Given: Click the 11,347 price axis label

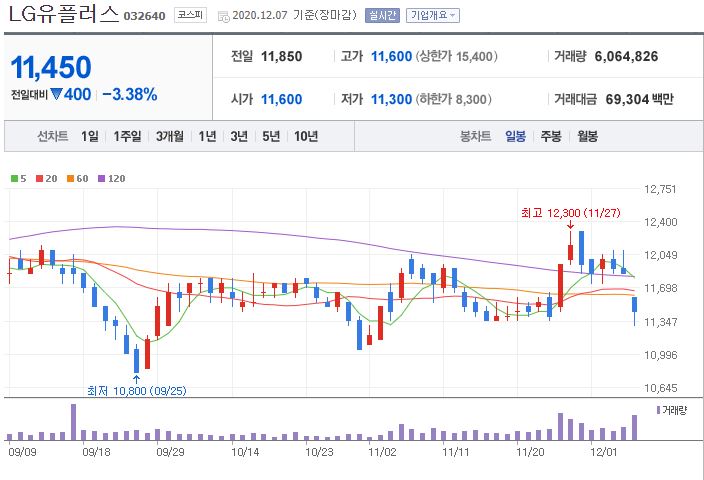Looking at the screenshot, I should [660, 321].
